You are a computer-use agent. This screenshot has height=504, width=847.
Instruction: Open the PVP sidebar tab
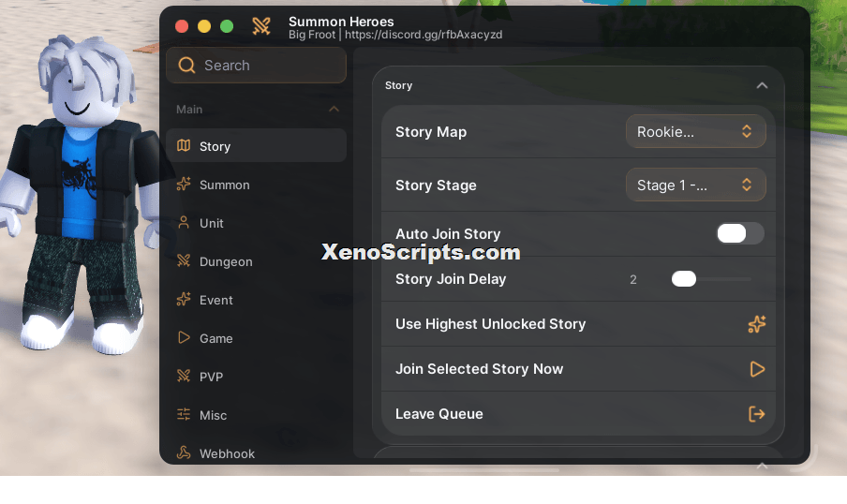tap(256, 377)
